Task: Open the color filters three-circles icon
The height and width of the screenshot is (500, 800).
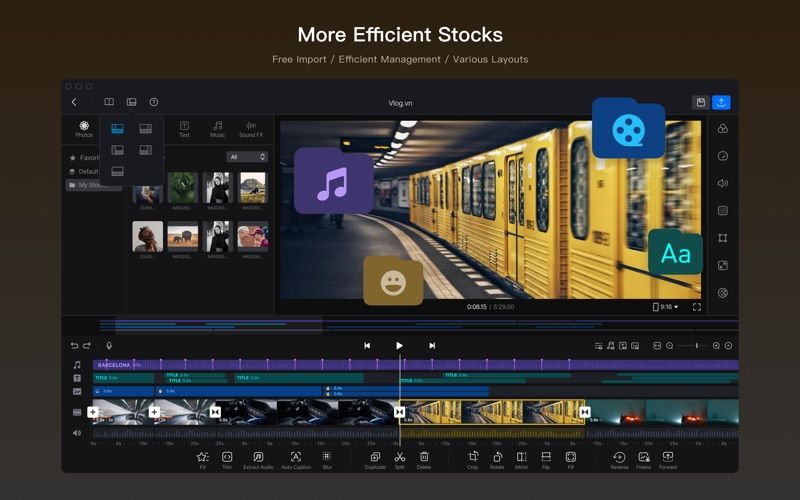Action: tap(722, 129)
